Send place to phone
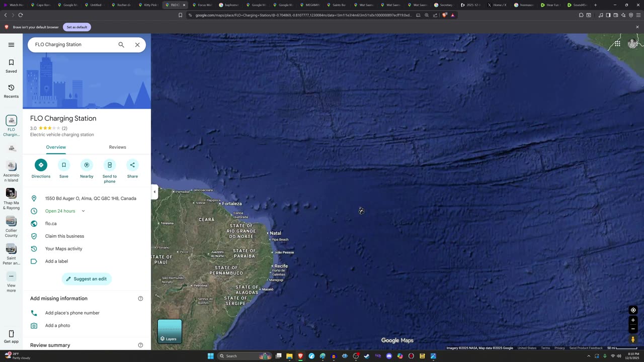This screenshot has width=644, height=362. 110,171
